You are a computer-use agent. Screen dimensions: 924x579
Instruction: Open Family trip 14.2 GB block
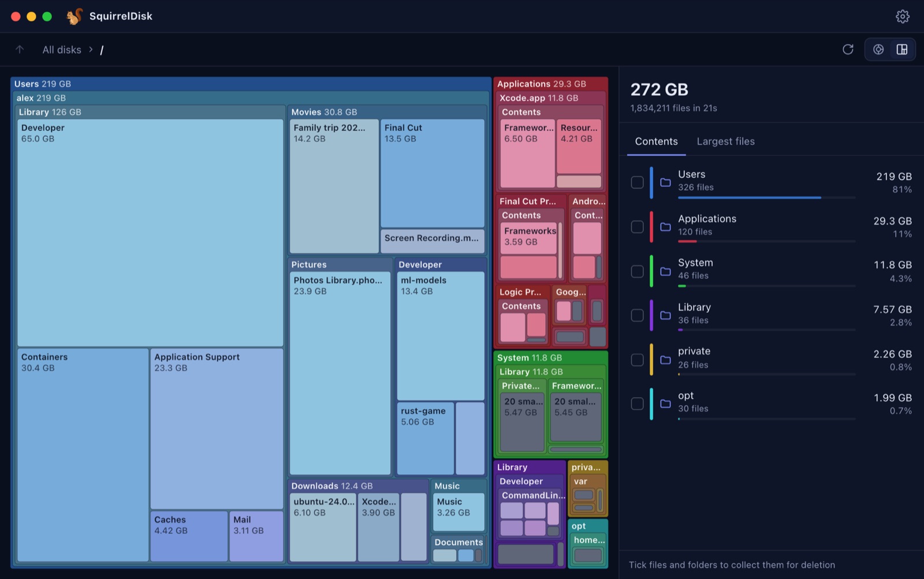[x=334, y=186]
